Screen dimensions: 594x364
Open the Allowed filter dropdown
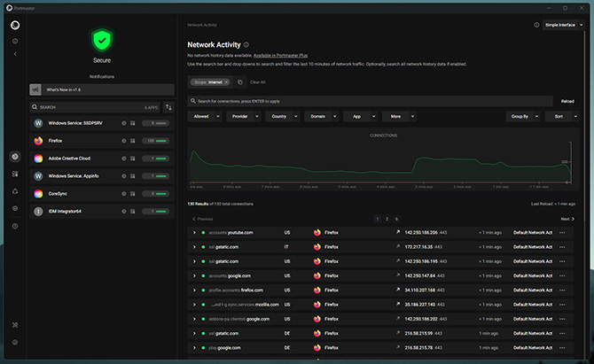click(x=205, y=117)
